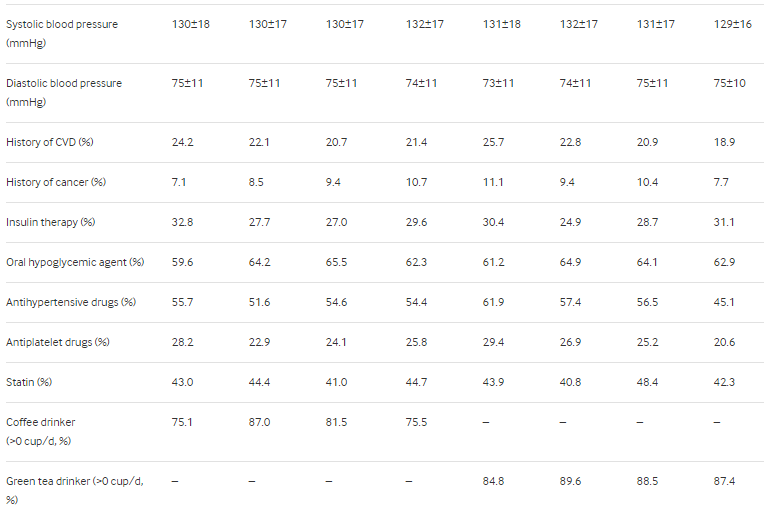Click the 89.6 green tea drinker value
Viewport: 768px width, 508px height.
[571, 481]
